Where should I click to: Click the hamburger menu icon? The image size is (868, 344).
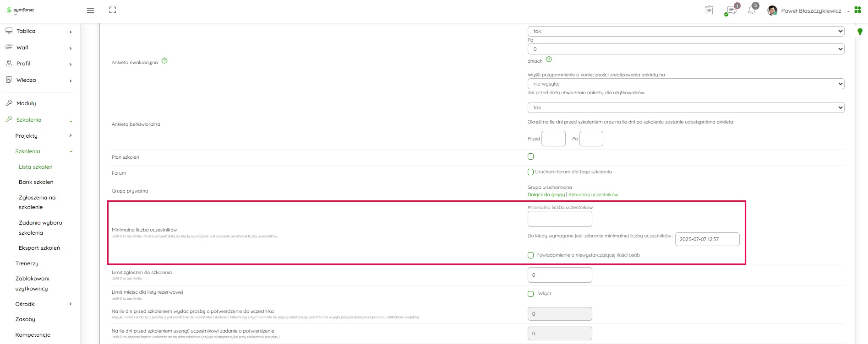click(x=91, y=10)
